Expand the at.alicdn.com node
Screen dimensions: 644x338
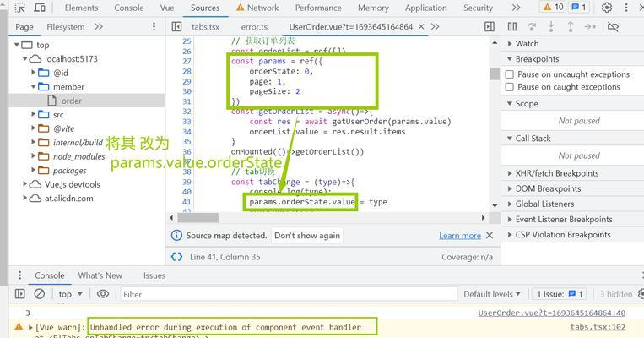(25, 199)
